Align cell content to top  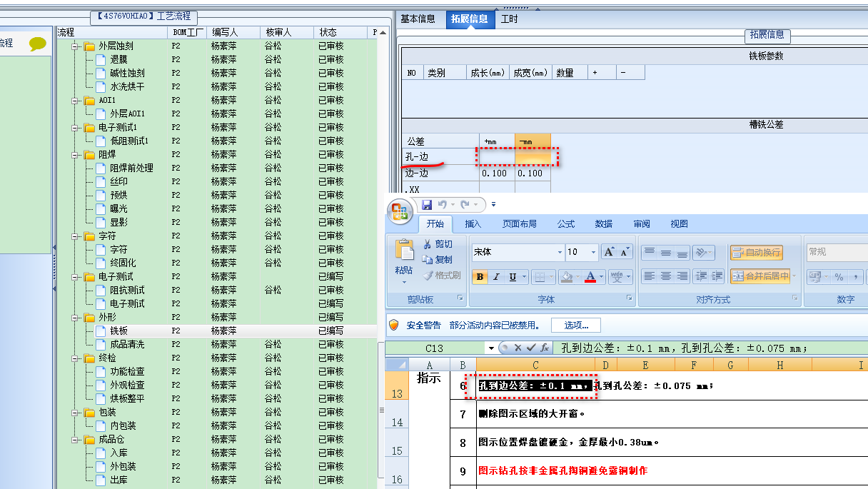[x=649, y=253]
